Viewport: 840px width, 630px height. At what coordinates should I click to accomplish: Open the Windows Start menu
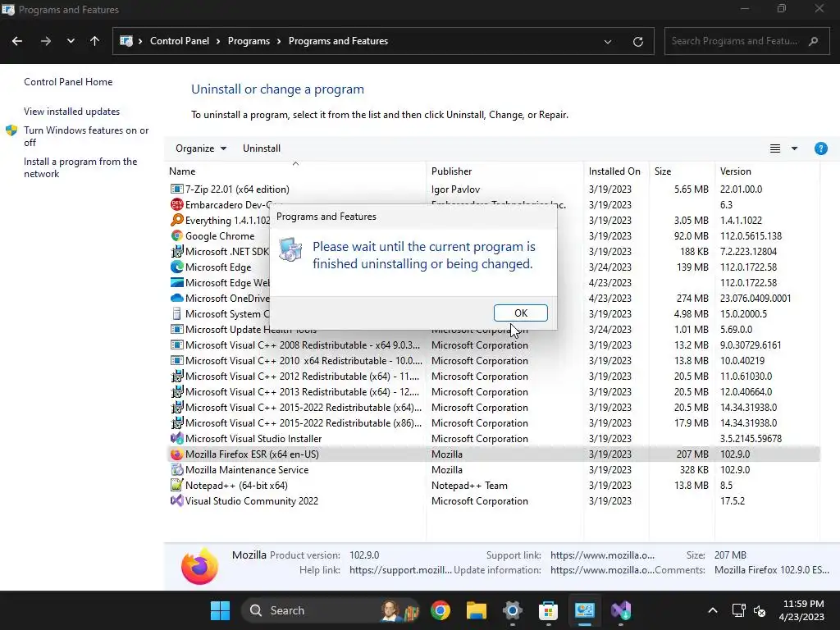(x=220, y=610)
